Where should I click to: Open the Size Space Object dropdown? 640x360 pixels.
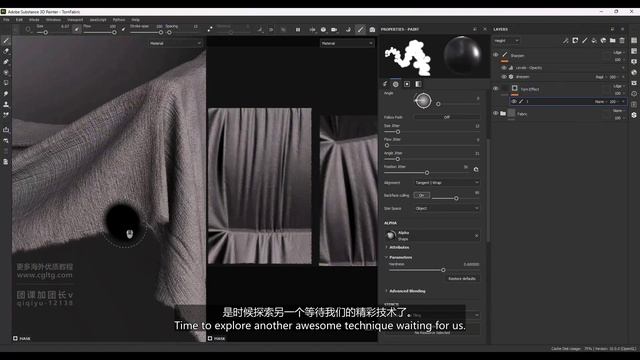click(x=447, y=209)
